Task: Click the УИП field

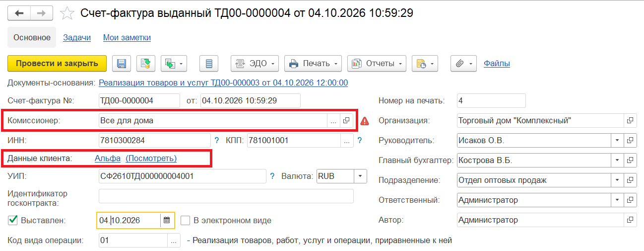Action: pyautogui.click(x=183, y=176)
